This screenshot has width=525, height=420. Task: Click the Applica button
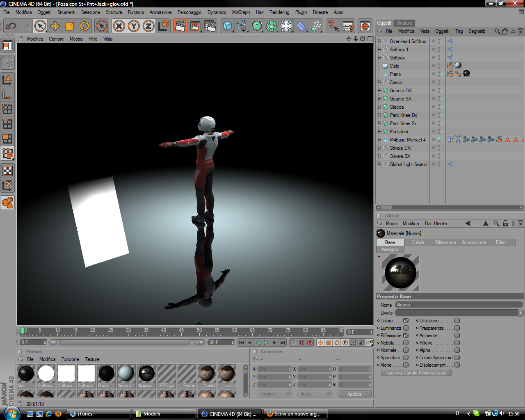coord(354,394)
